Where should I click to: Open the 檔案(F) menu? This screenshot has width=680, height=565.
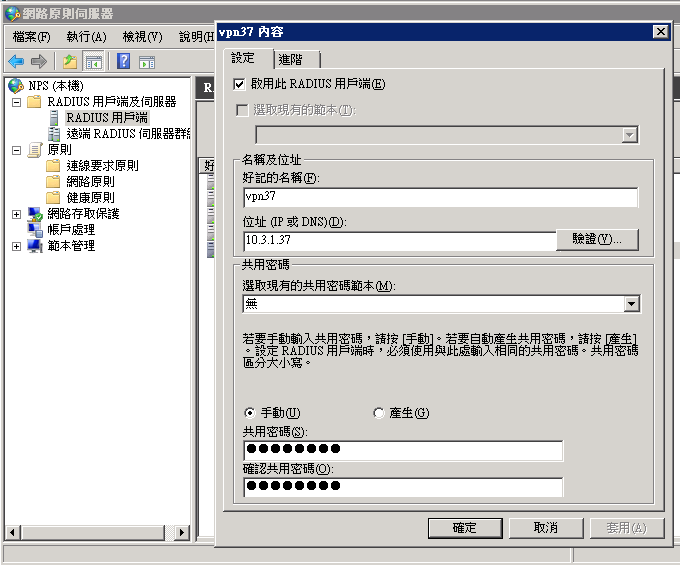32,37
